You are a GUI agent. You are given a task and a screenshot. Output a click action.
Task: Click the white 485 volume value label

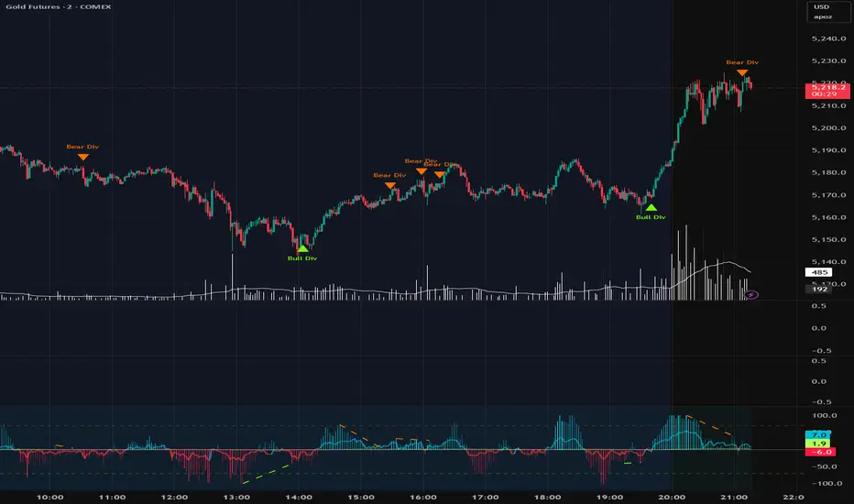click(818, 272)
